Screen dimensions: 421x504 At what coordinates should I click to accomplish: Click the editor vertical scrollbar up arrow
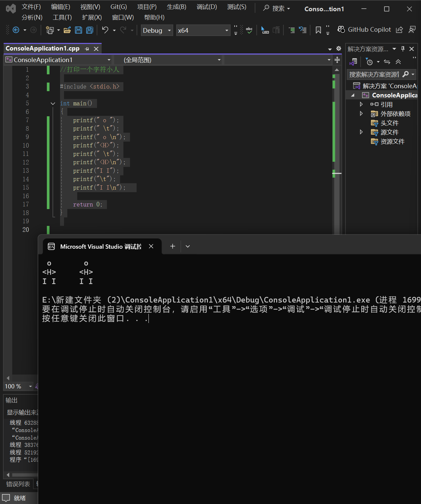pyautogui.click(x=337, y=70)
